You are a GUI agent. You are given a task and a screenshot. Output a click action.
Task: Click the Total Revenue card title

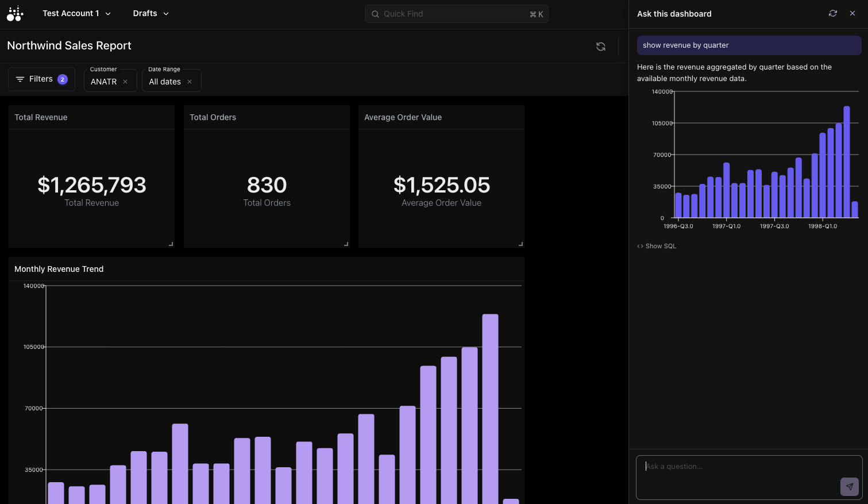click(41, 117)
